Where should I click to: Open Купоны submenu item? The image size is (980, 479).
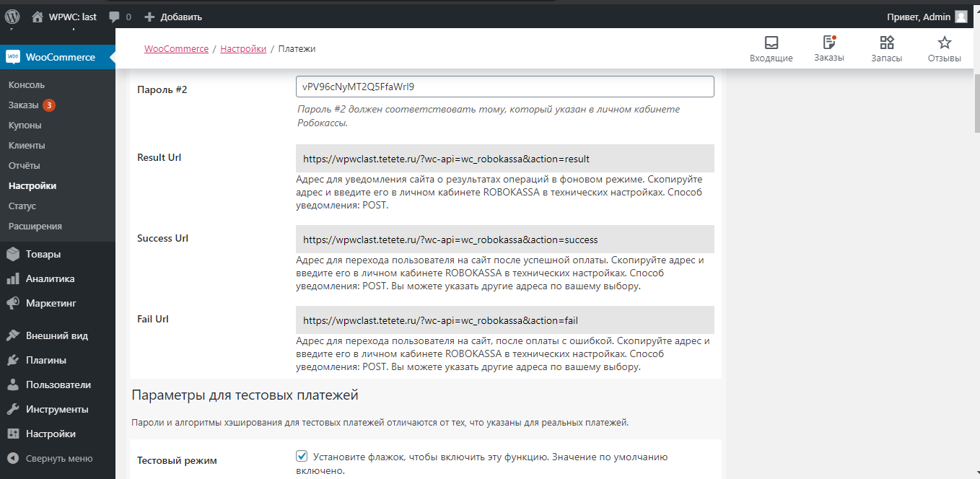(x=25, y=125)
